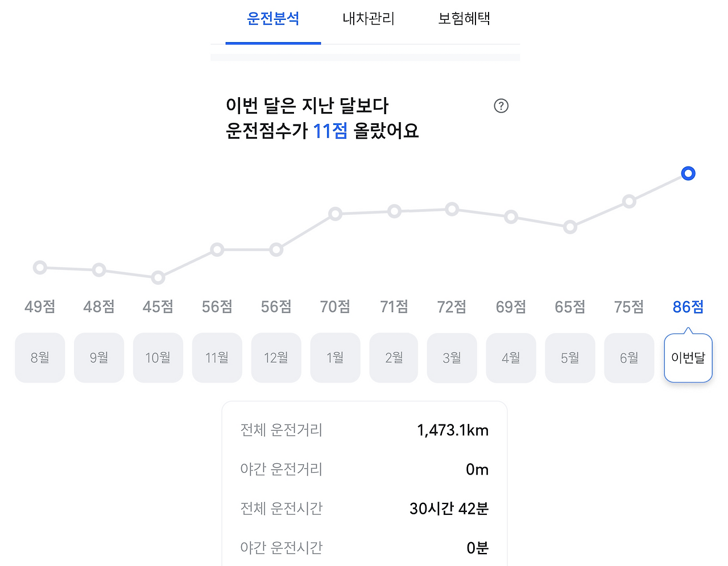Click the highlighted blue data point for 이번달

coord(688,173)
